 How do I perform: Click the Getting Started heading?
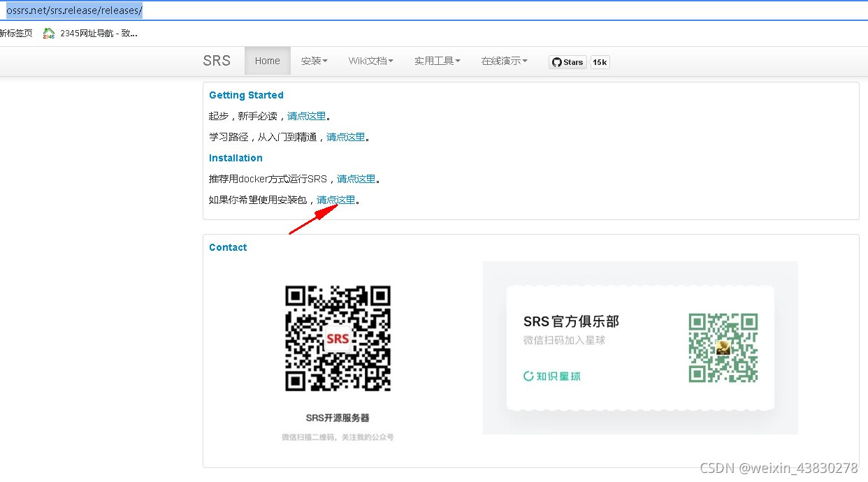click(x=246, y=95)
